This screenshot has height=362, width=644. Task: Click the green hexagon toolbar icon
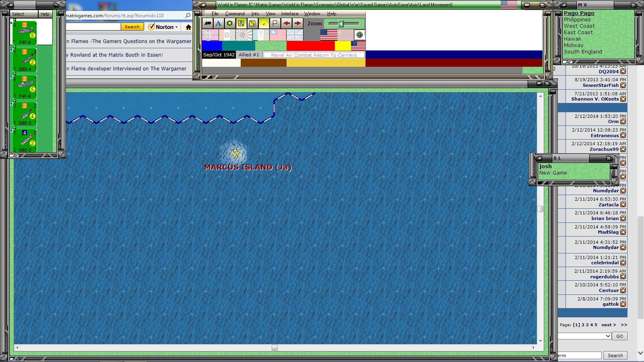[x=230, y=23]
